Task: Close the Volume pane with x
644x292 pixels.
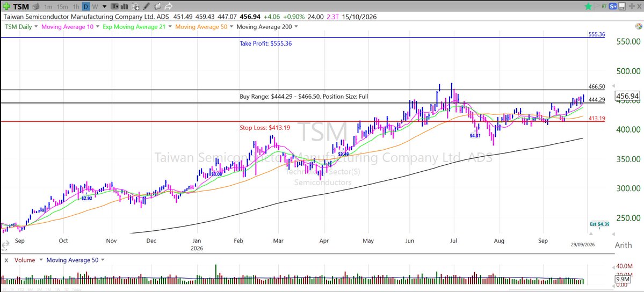Action: pos(6,260)
